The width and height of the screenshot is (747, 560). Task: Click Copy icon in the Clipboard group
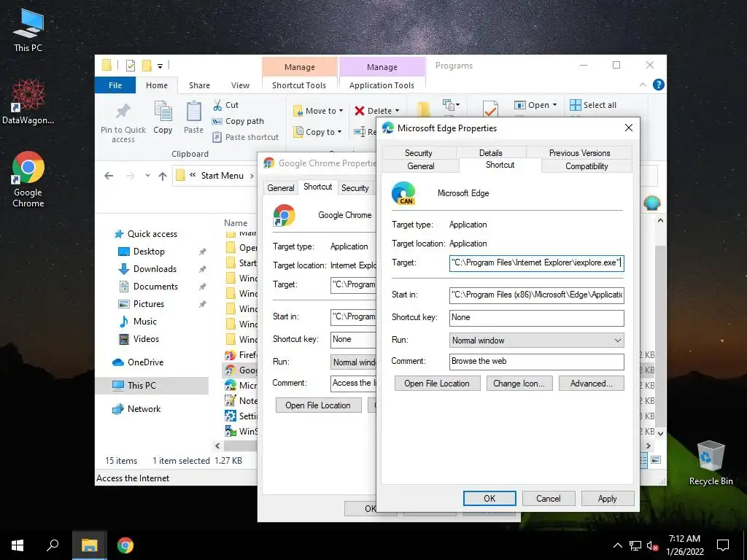point(163,112)
